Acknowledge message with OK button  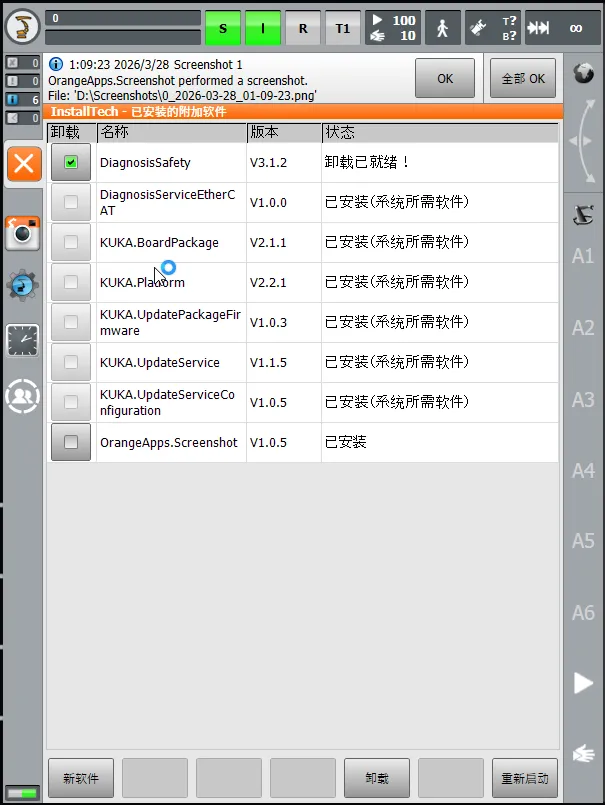(445, 78)
